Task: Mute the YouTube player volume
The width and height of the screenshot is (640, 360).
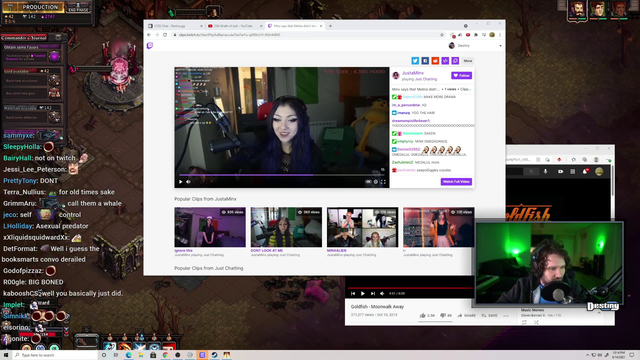Action: coord(382,293)
